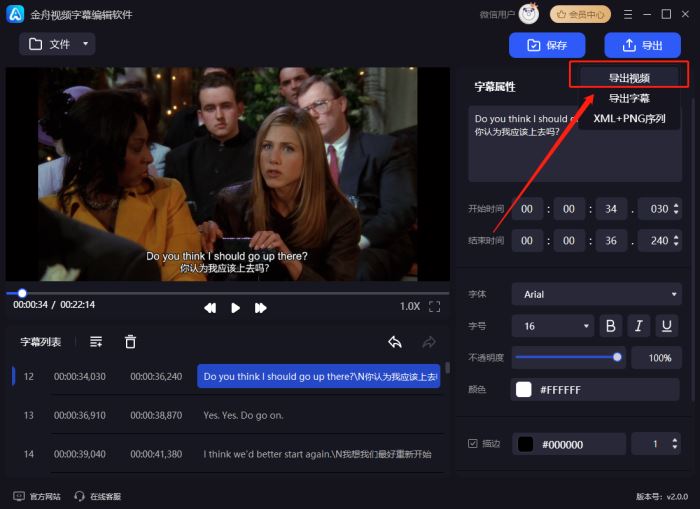The height and width of the screenshot is (509, 700).
Task: Click the undo arrow icon
Action: coord(395,342)
